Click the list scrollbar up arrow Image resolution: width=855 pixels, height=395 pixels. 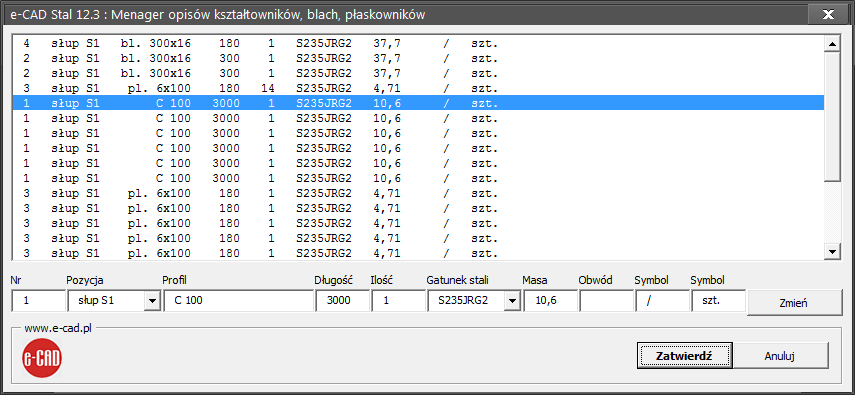pyautogui.click(x=833, y=45)
